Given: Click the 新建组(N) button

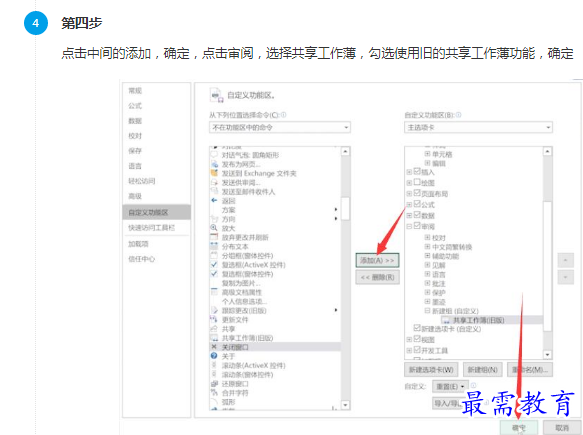Looking at the screenshot, I should point(483,370).
